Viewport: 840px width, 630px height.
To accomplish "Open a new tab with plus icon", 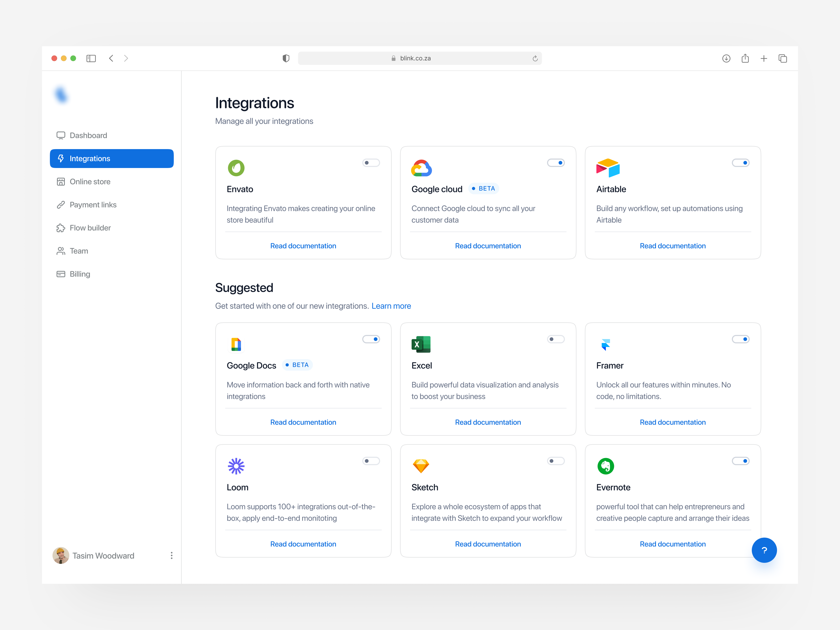I will tap(764, 58).
